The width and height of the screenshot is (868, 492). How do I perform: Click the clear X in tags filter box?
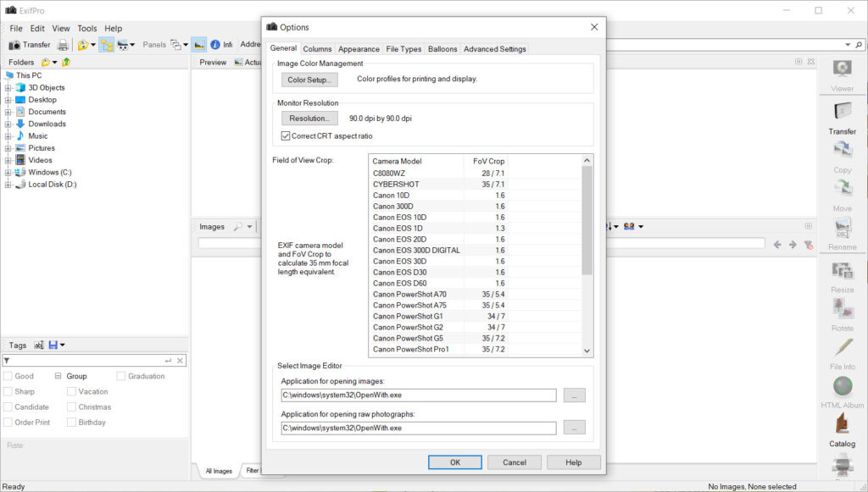point(180,361)
